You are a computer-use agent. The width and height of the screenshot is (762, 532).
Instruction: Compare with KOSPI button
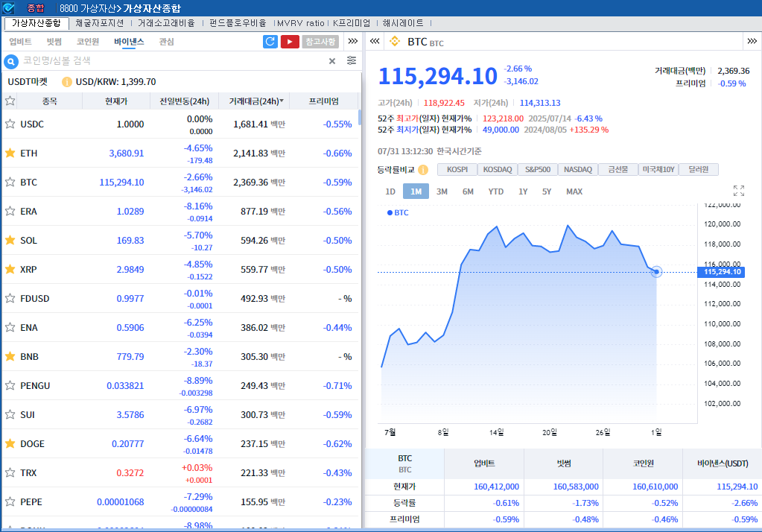pos(457,170)
